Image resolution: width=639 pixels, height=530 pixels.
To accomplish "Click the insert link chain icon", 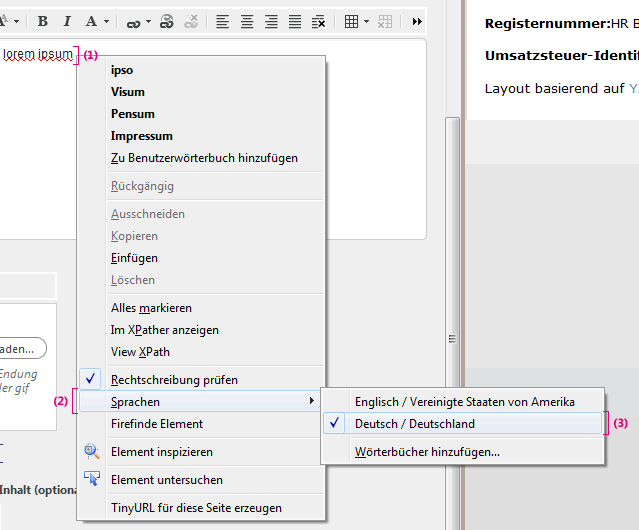I will coord(133,23).
